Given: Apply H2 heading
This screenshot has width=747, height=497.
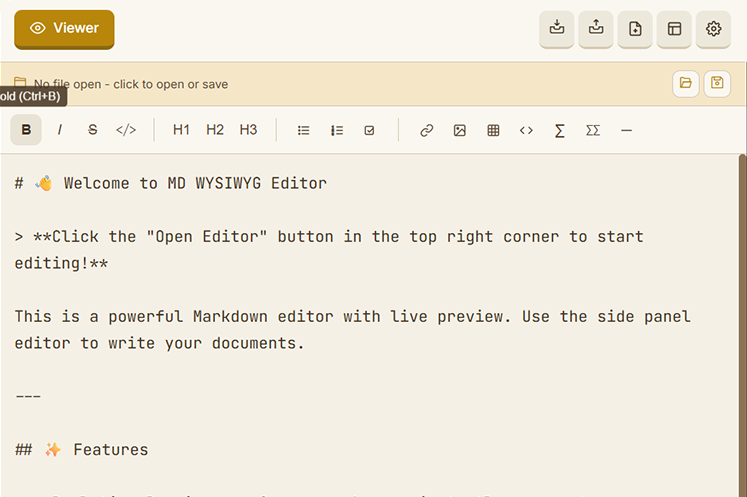Looking at the screenshot, I should tap(215, 130).
